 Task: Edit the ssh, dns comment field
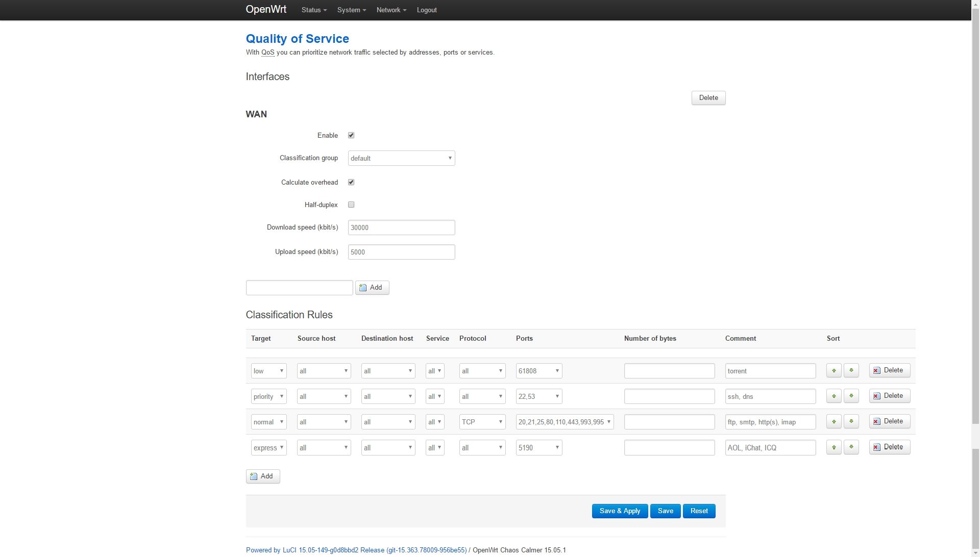coord(771,396)
